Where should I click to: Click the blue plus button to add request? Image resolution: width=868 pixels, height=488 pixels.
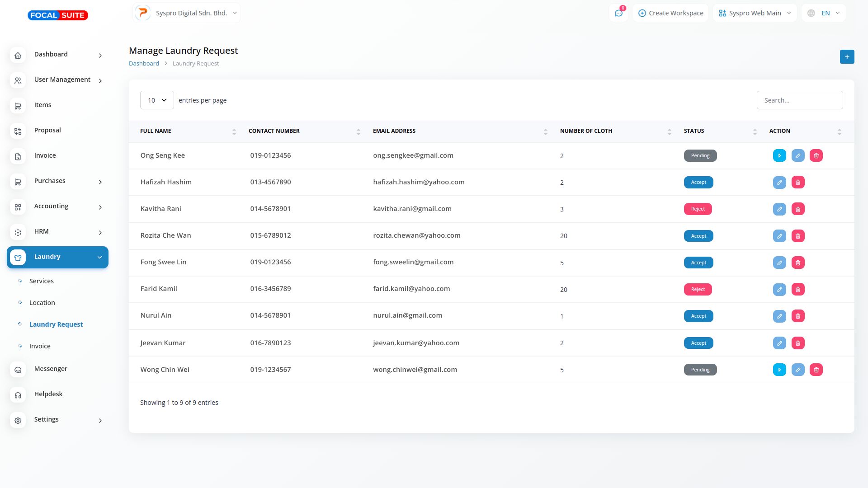847,57
